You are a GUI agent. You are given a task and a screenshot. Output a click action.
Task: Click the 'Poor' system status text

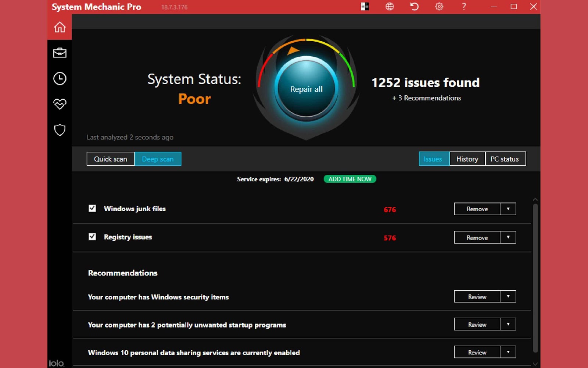[194, 99]
